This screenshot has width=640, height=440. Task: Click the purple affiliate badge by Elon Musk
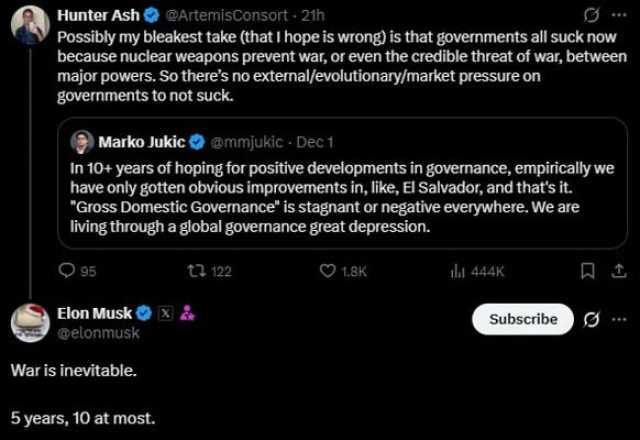[x=187, y=313]
